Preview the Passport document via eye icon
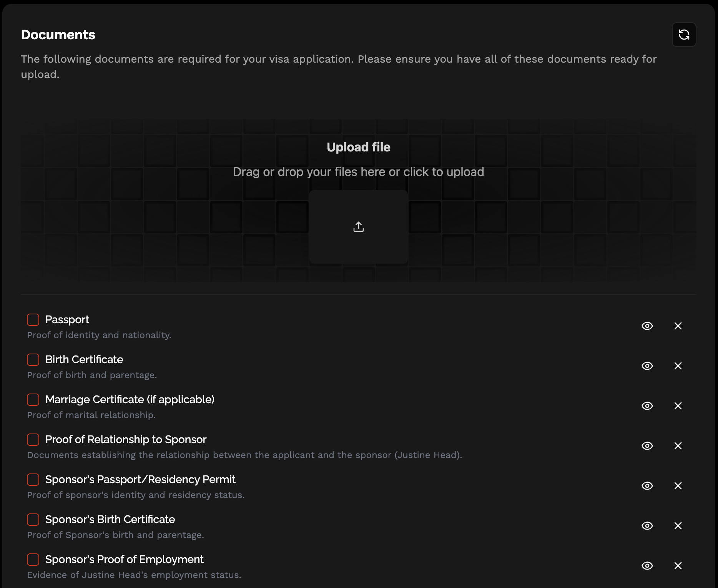The image size is (718, 588). (x=647, y=326)
